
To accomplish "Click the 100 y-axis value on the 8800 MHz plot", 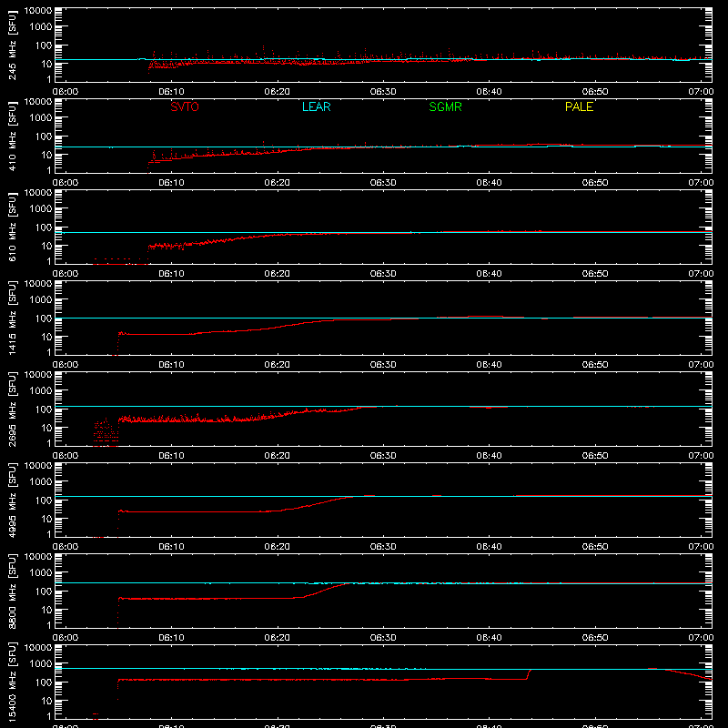I will 44,591.
